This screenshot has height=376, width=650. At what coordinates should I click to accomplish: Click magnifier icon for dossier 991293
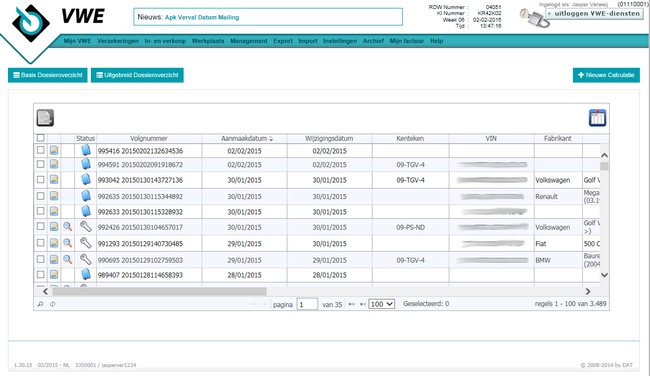click(x=68, y=243)
